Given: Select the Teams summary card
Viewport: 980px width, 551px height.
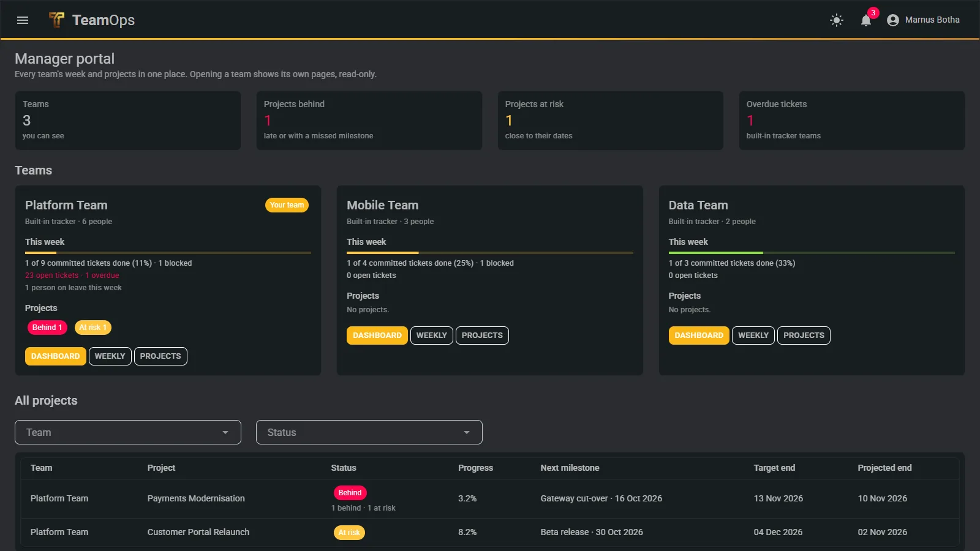Looking at the screenshot, I should pyautogui.click(x=128, y=121).
